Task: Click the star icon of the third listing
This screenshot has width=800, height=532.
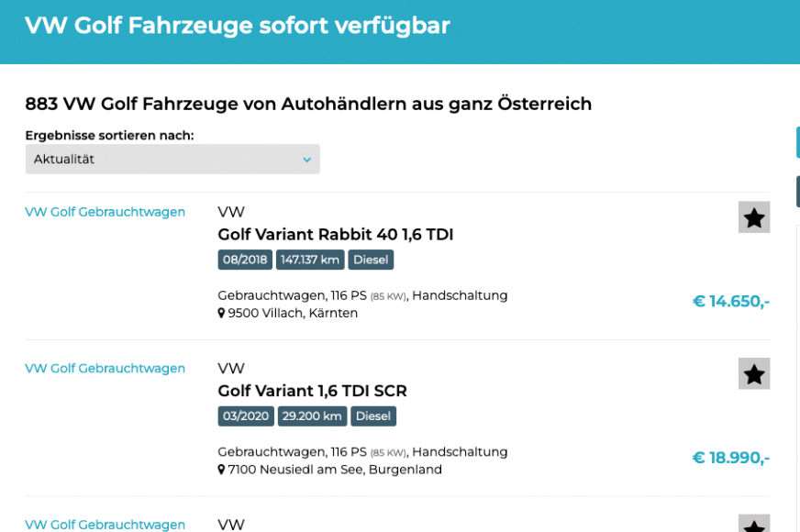Action: pyautogui.click(x=754, y=524)
